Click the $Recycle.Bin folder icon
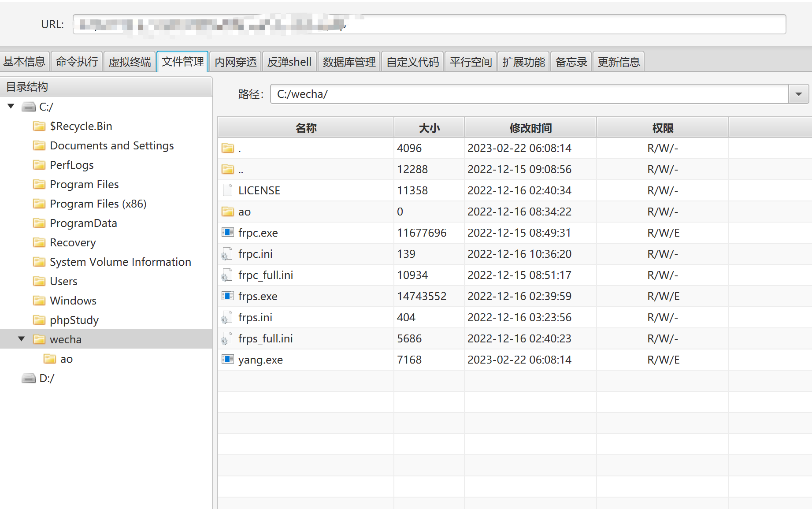812x509 pixels. click(39, 126)
